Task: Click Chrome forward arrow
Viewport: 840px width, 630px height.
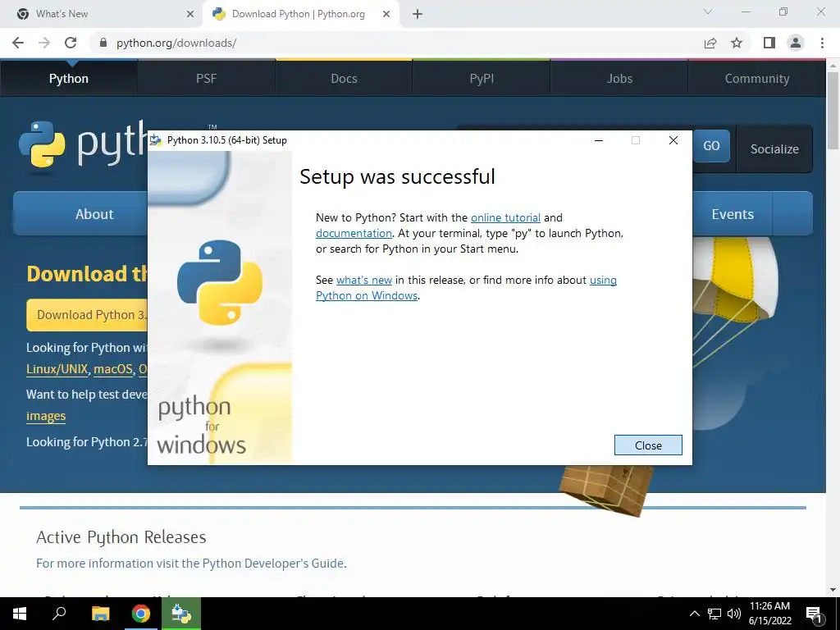Action: [x=44, y=43]
